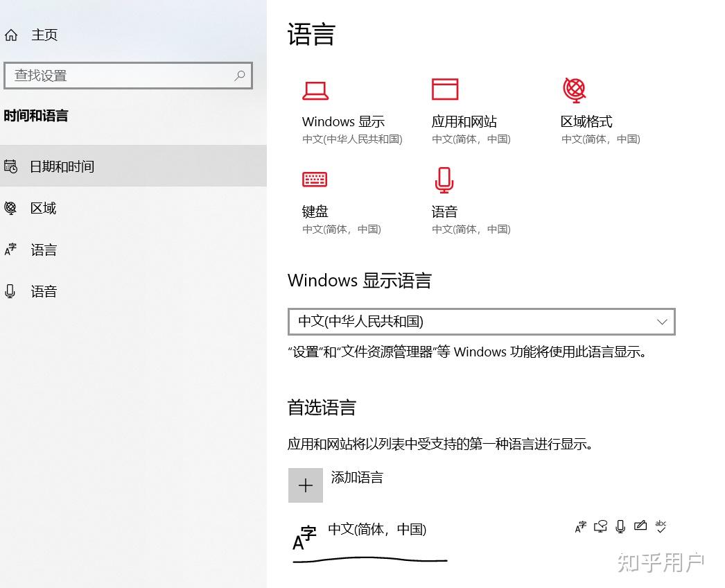Click the text-to-speech feature icon in language row
Image resolution: width=725 pixels, height=588 pixels.
(600, 526)
